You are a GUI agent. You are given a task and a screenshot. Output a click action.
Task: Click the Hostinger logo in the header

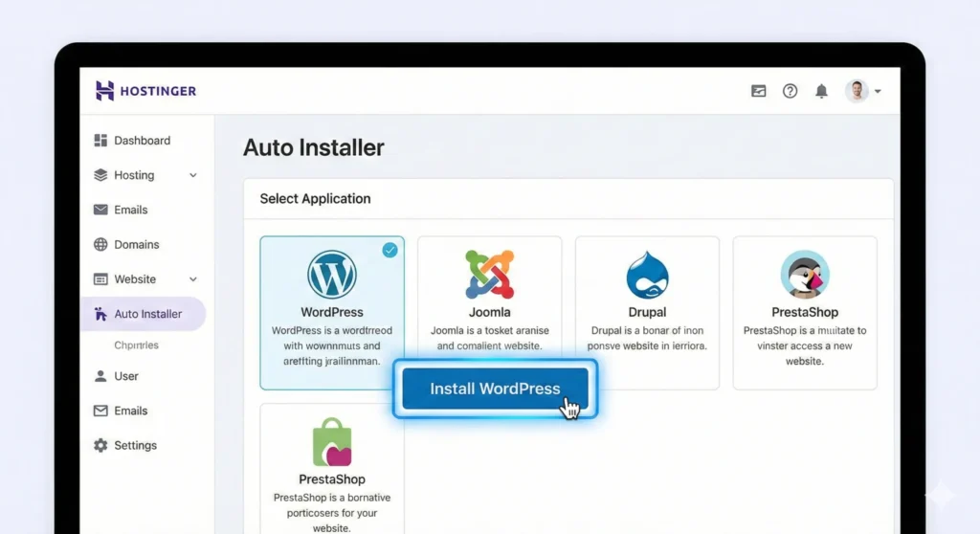[x=145, y=91]
